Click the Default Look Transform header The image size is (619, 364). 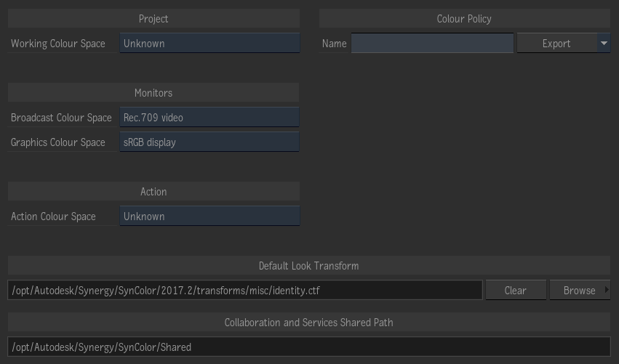click(308, 266)
